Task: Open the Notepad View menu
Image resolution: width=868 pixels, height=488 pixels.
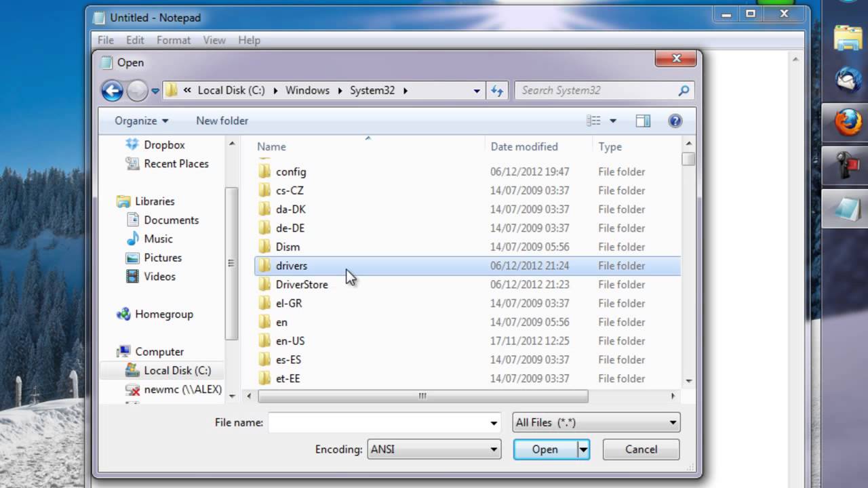Action: coord(214,40)
